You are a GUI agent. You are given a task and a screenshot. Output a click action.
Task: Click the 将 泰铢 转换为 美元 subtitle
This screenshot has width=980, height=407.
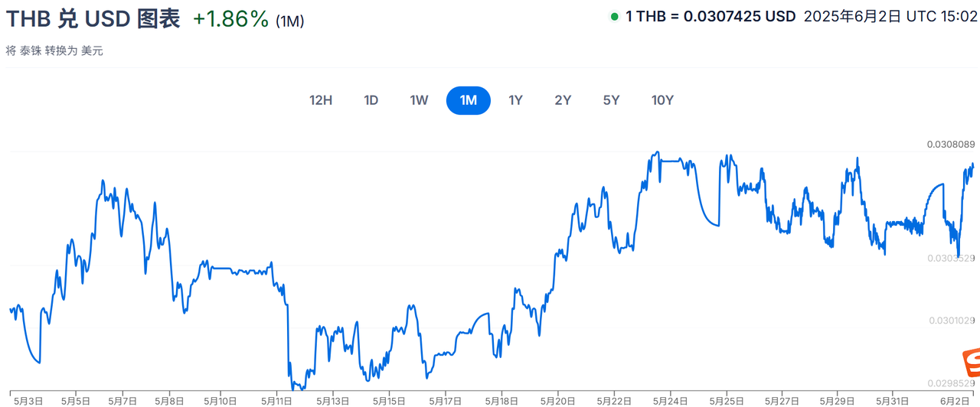[x=54, y=51]
